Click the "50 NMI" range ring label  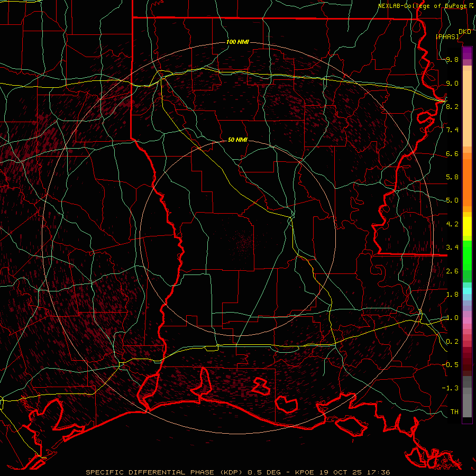pos(237,140)
